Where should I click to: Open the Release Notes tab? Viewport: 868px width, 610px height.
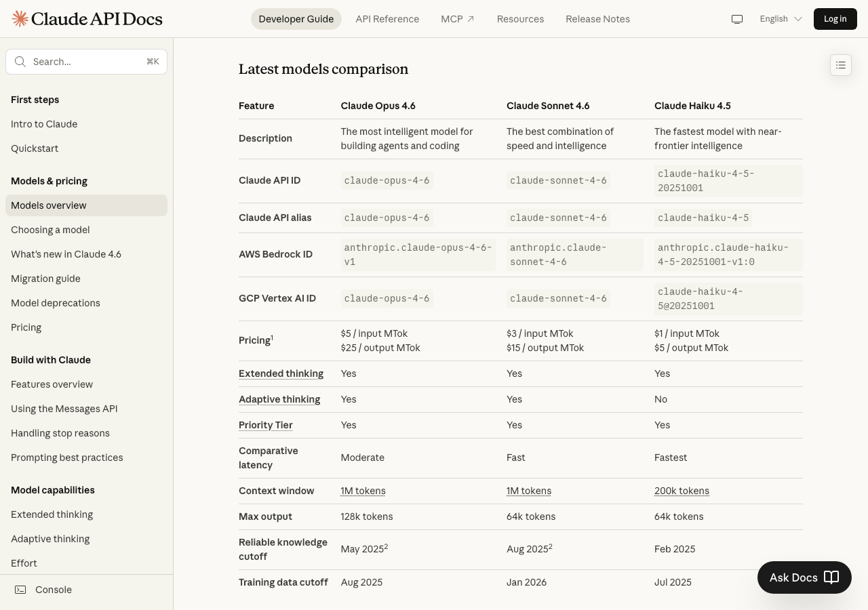[597, 19]
